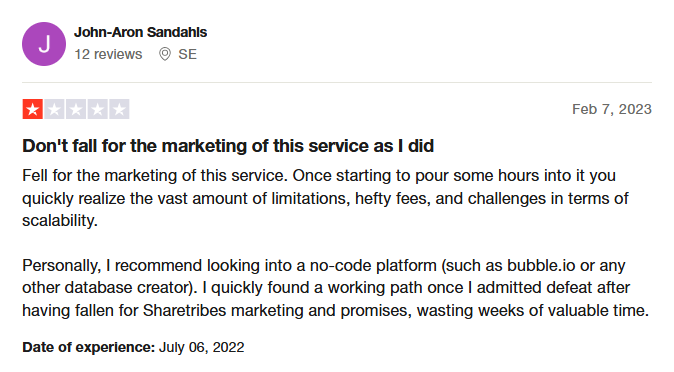Click the red first rating star
The height and width of the screenshot is (372, 674).
(33, 109)
